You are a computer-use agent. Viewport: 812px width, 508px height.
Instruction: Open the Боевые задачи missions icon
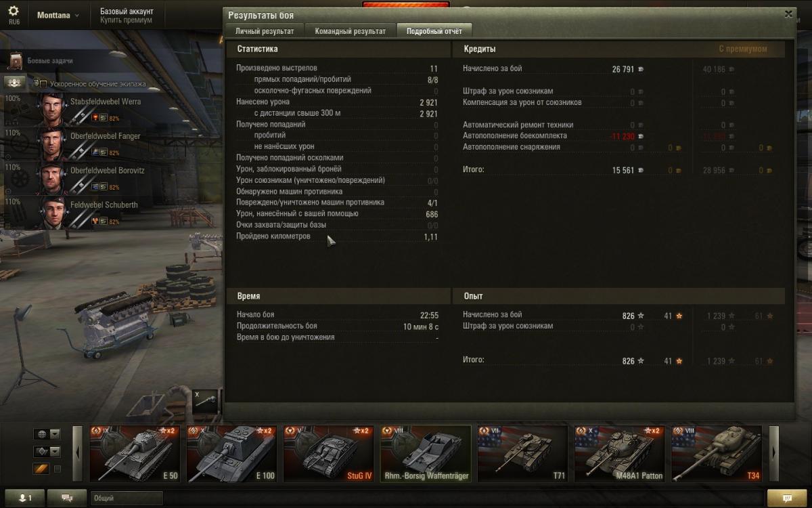pyautogui.click(x=16, y=61)
